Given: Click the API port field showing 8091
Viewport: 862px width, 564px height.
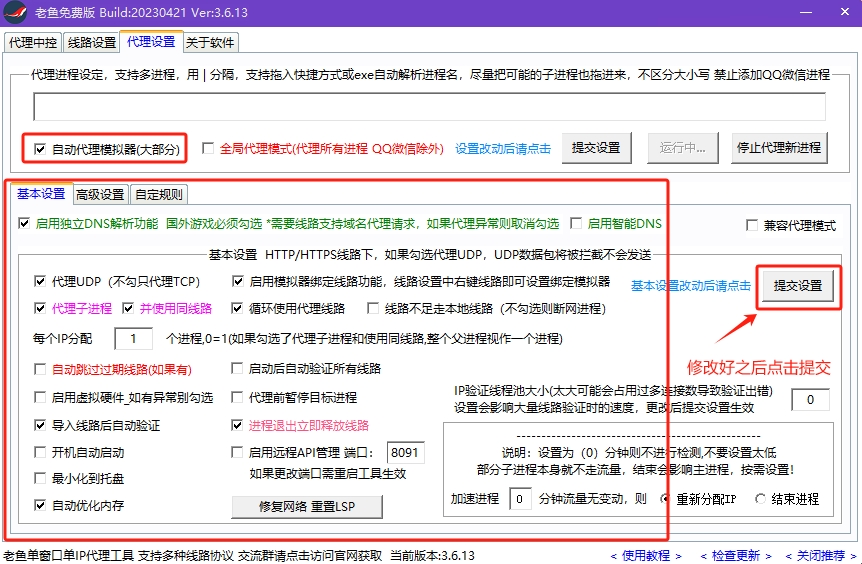Looking at the screenshot, I should (x=406, y=452).
